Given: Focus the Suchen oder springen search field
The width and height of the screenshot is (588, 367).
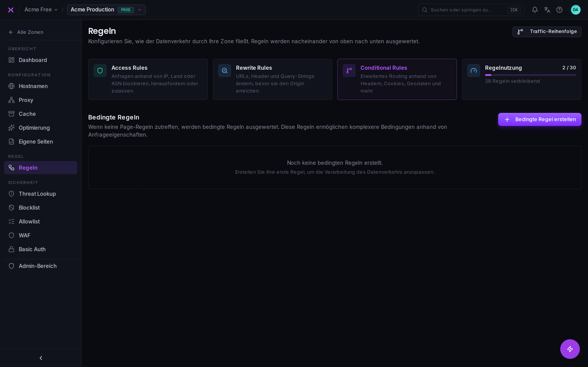Looking at the screenshot, I should click(x=471, y=10).
